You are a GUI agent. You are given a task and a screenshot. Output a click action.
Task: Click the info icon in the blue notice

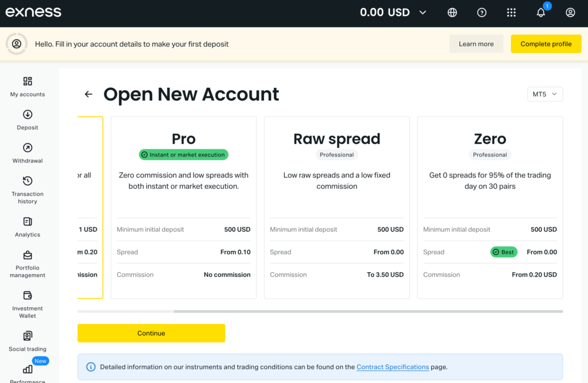[x=91, y=367]
